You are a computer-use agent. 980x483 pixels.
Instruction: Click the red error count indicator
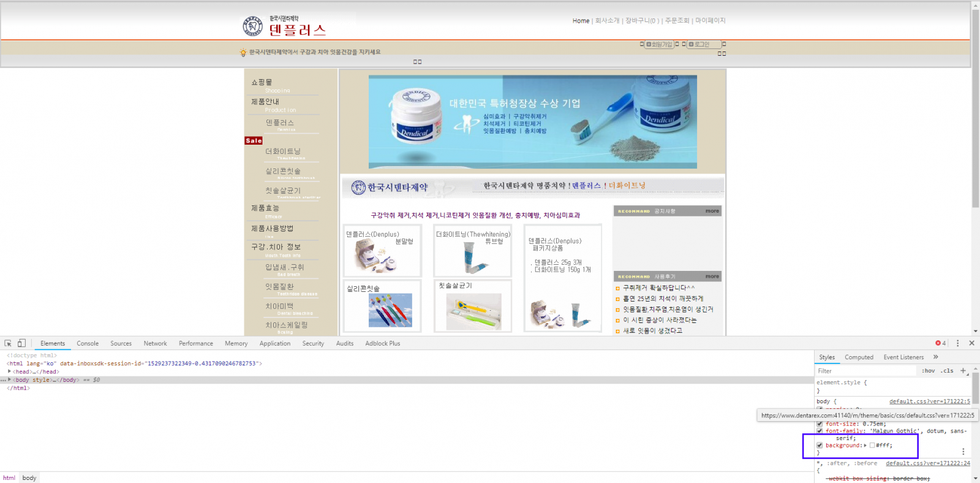pos(940,343)
